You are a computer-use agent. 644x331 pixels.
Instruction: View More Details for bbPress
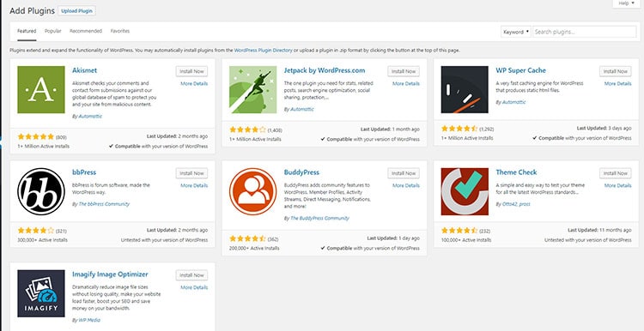point(194,185)
